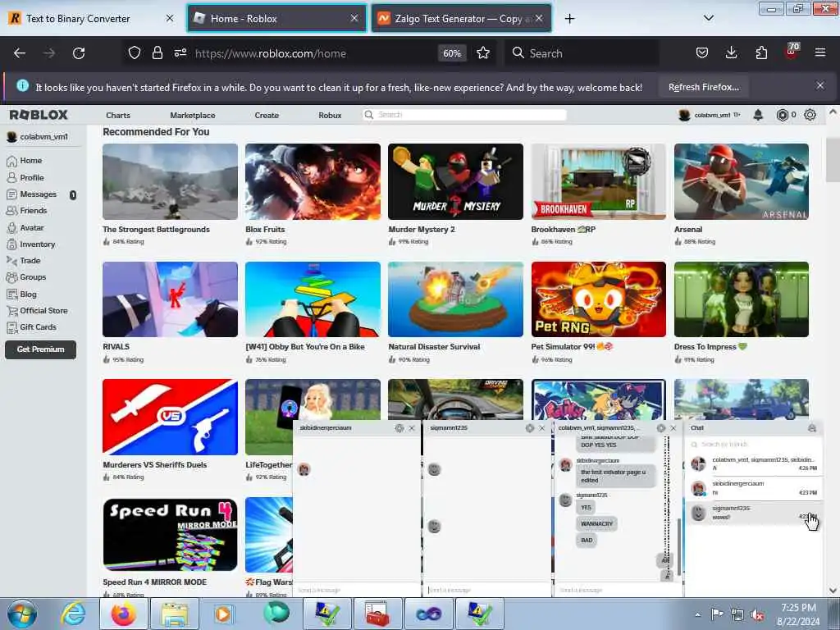Open the colabvm_vm1 profile in header
This screenshot has height=630, width=840.
(710, 115)
